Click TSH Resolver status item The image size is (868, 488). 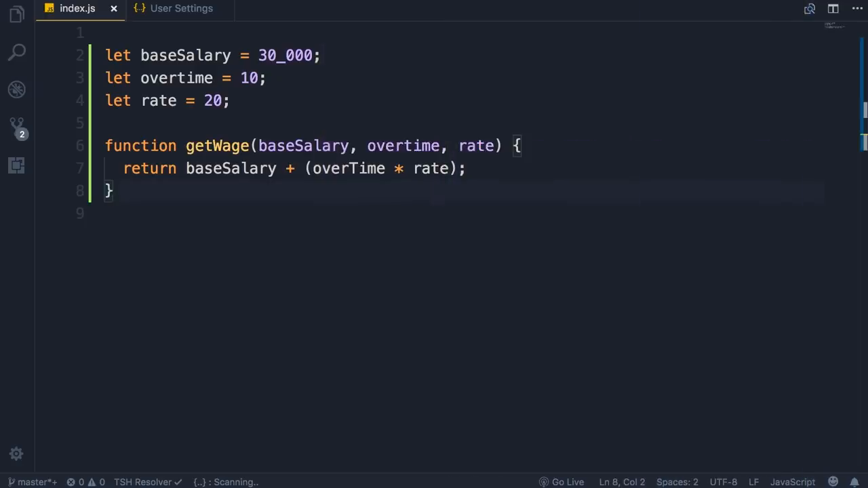[x=148, y=482]
